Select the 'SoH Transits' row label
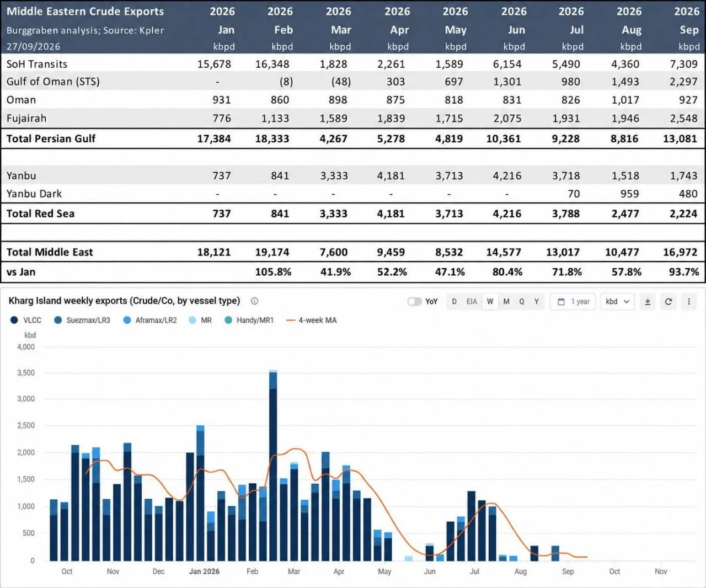 coord(37,64)
